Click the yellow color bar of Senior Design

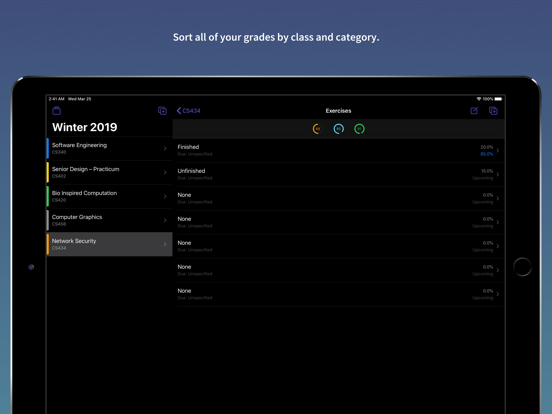(x=48, y=172)
